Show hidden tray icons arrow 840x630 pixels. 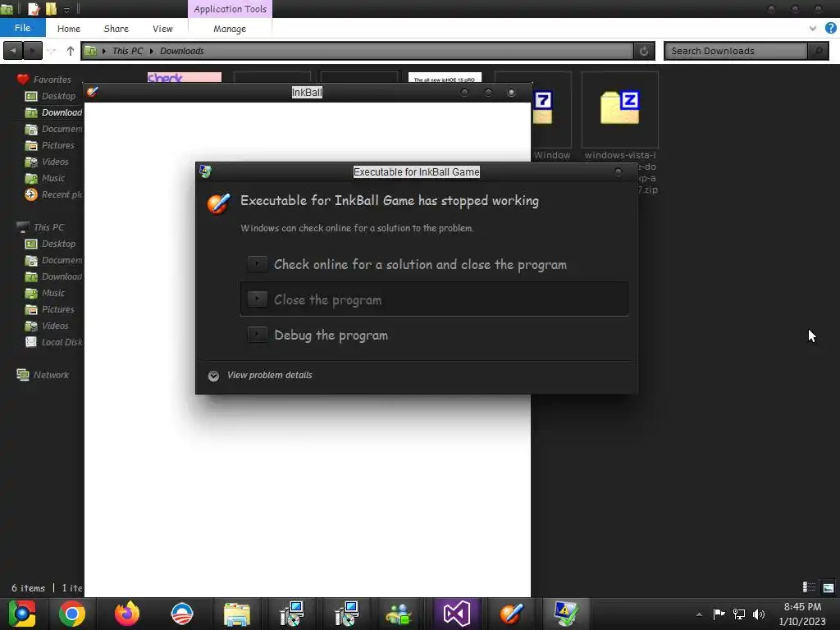click(699, 614)
